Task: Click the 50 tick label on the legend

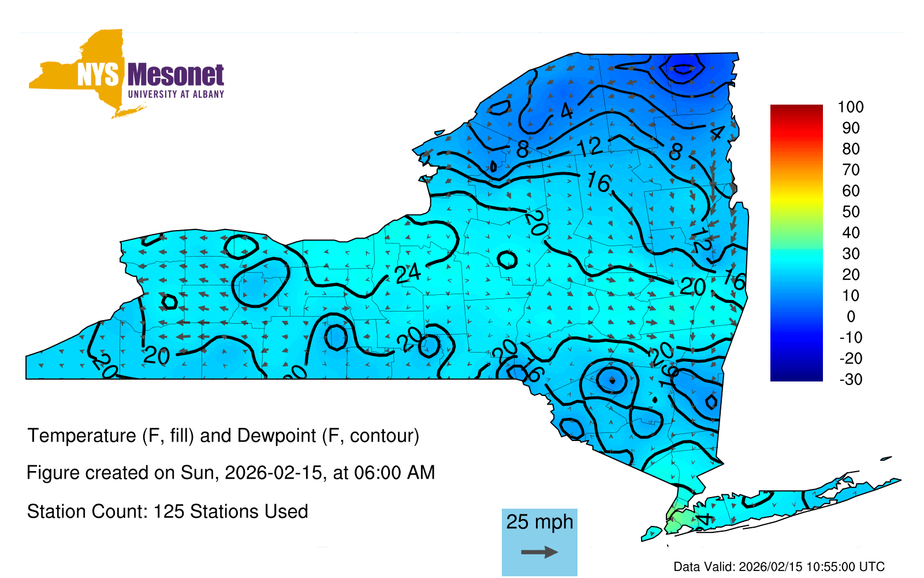Action: click(851, 212)
